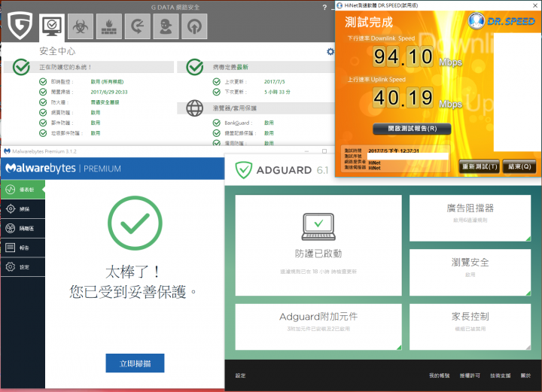Viewport: 542px width, 392px height.
Task: Open the G DATA virus protection biohazard tab
Action: [81, 26]
